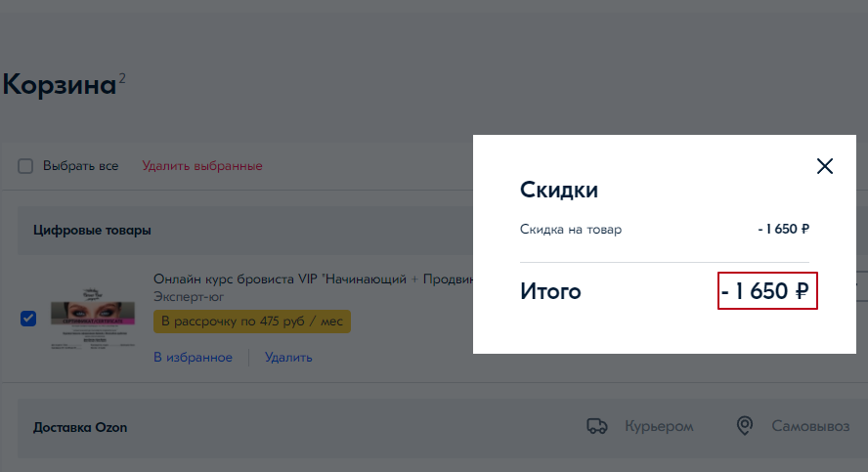Click the Доставка Ozon section header

tap(80, 427)
